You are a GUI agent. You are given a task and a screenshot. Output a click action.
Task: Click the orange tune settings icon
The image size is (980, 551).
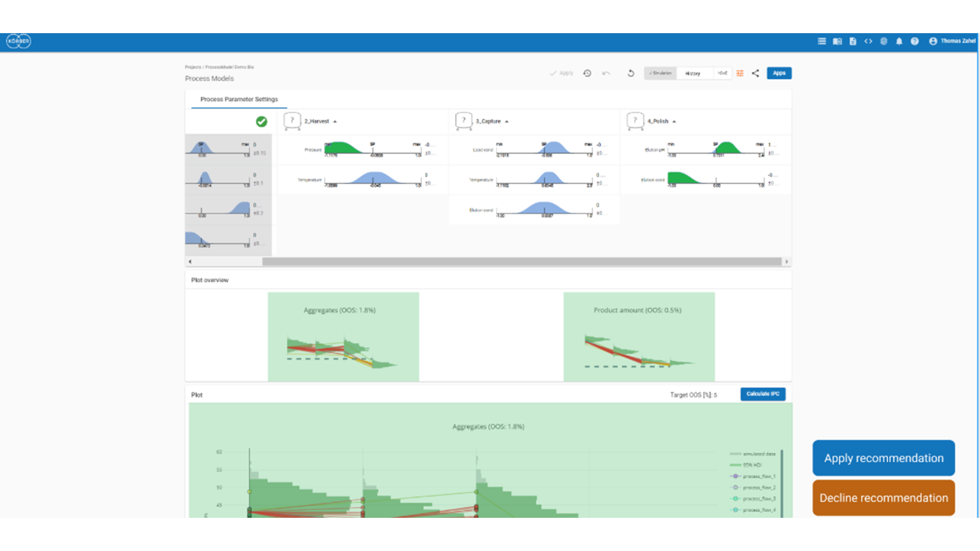(x=740, y=73)
